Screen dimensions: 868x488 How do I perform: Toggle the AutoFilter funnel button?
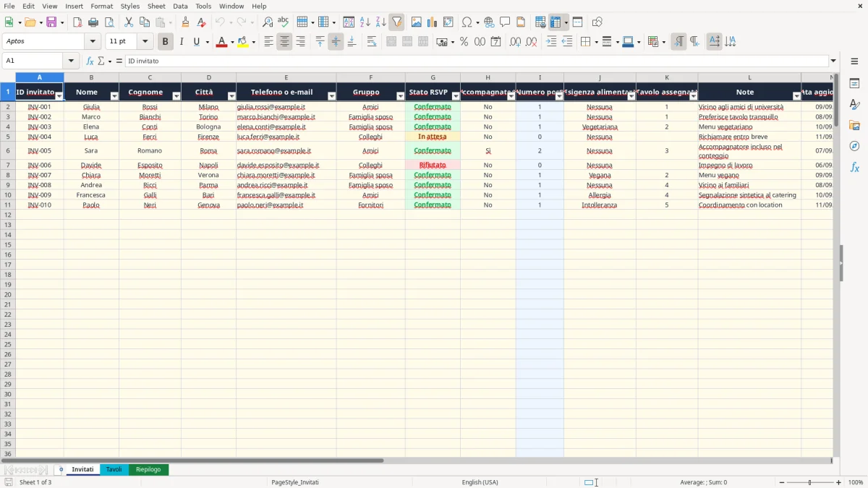(396, 22)
